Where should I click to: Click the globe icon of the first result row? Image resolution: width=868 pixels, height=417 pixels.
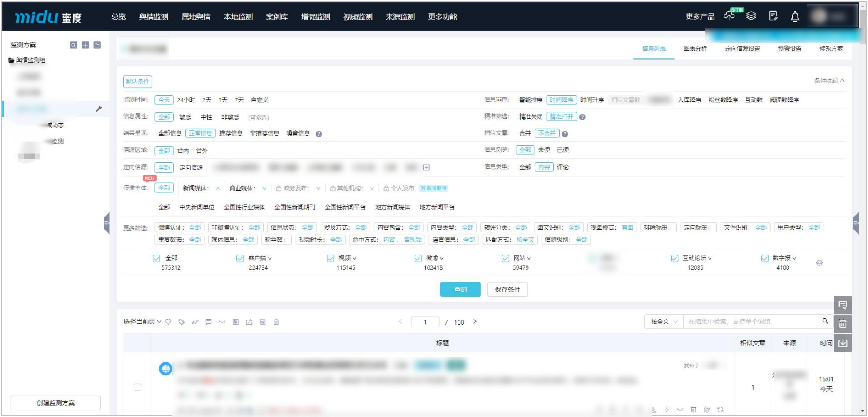coord(165,369)
